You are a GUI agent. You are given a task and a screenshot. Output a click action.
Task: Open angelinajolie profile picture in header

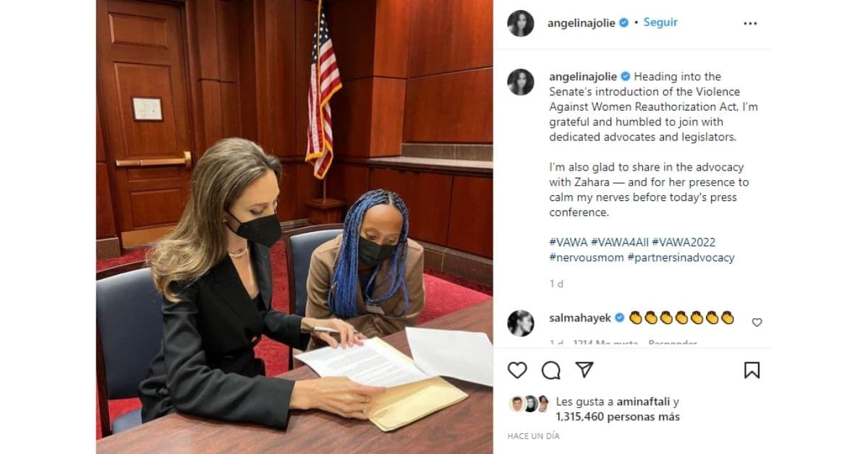pos(521,23)
